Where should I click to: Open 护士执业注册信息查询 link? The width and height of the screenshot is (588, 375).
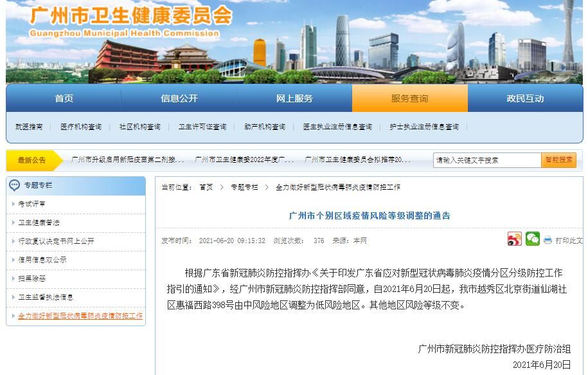point(424,127)
